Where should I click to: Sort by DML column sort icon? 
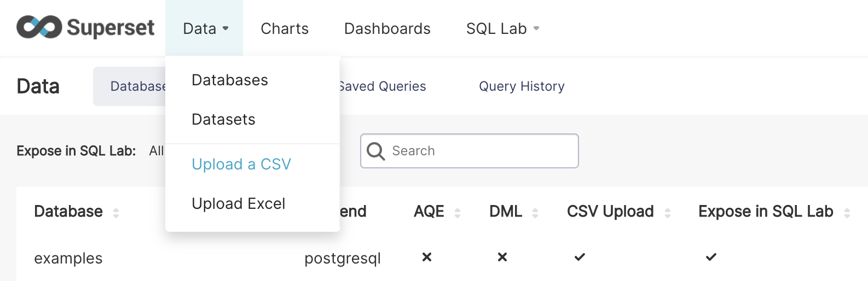(x=535, y=213)
